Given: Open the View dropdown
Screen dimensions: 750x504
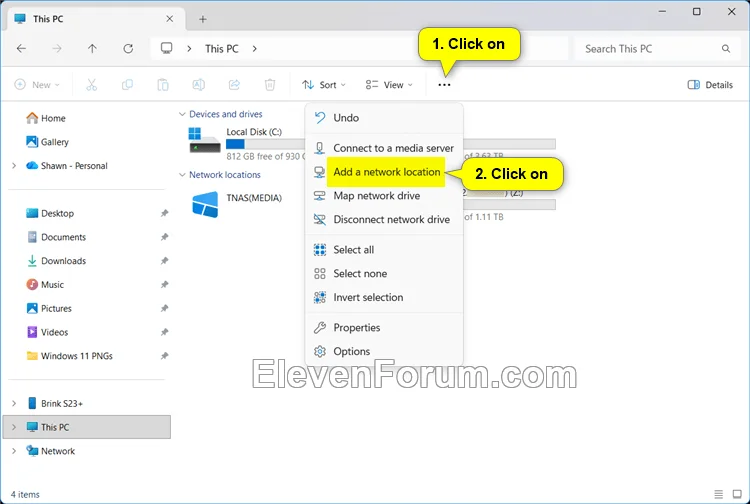Looking at the screenshot, I should tap(389, 85).
